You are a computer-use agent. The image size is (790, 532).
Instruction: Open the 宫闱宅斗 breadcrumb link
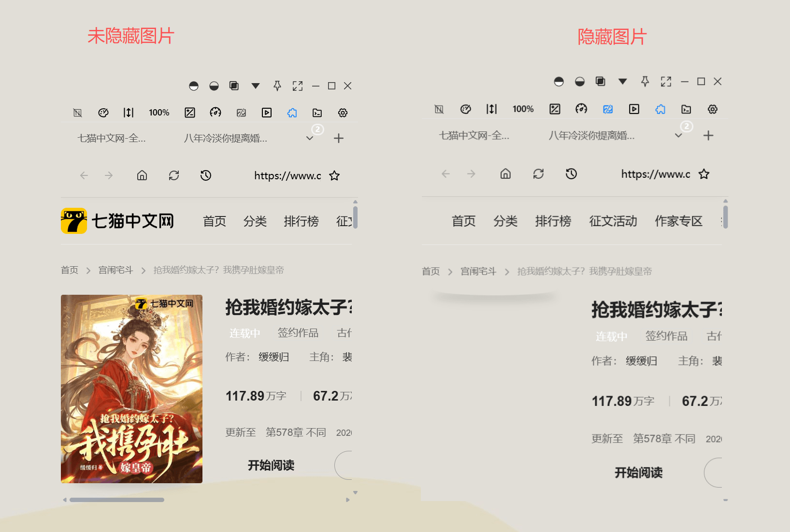coord(115,270)
